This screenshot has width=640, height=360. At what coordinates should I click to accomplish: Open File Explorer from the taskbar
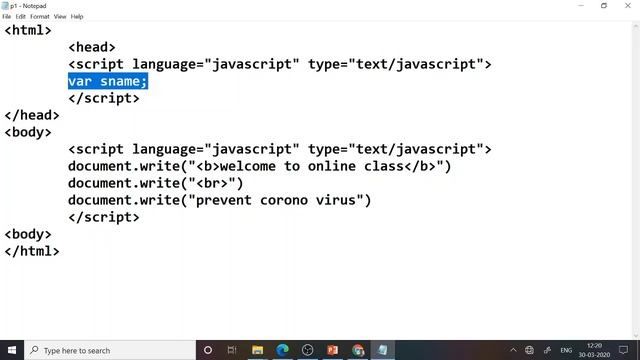pyautogui.click(x=258, y=350)
